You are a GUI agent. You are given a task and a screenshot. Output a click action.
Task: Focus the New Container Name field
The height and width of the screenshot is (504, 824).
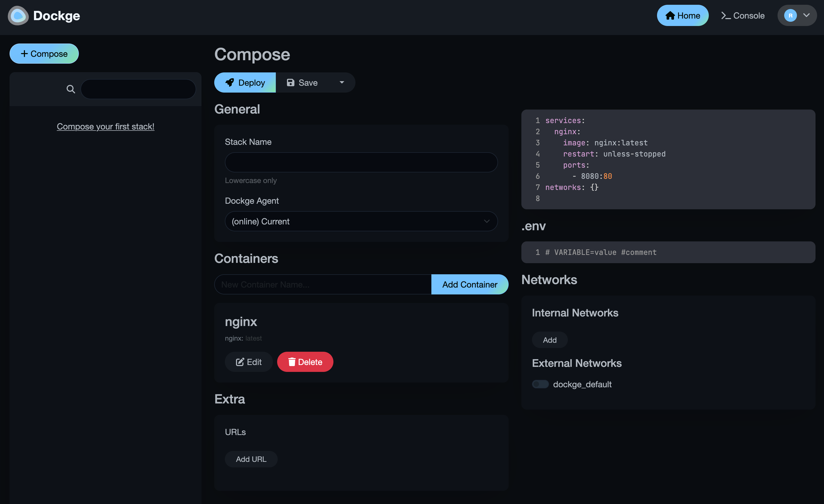tap(323, 284)
